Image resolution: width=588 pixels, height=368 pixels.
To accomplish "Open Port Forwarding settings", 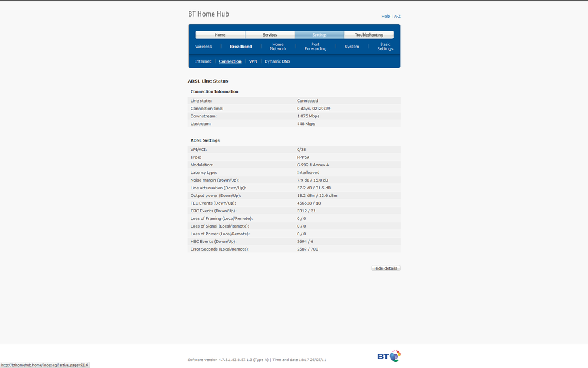I will [315, 47].
